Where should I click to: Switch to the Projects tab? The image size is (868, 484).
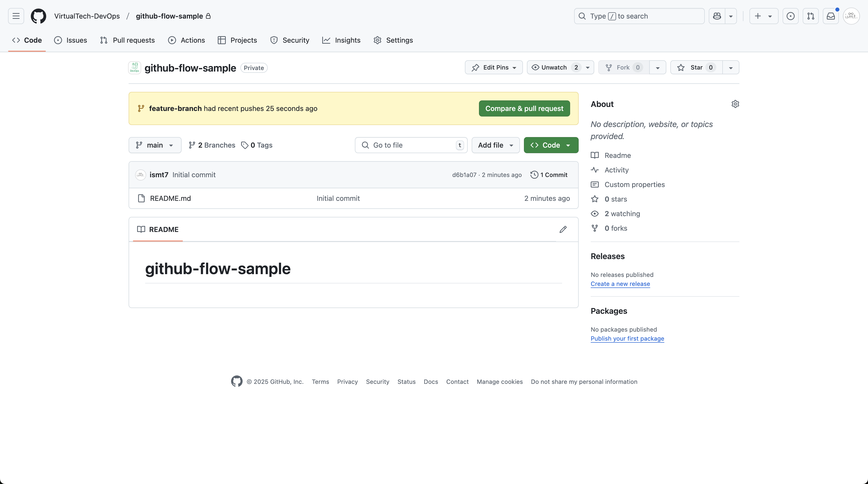tap(238, 40)
